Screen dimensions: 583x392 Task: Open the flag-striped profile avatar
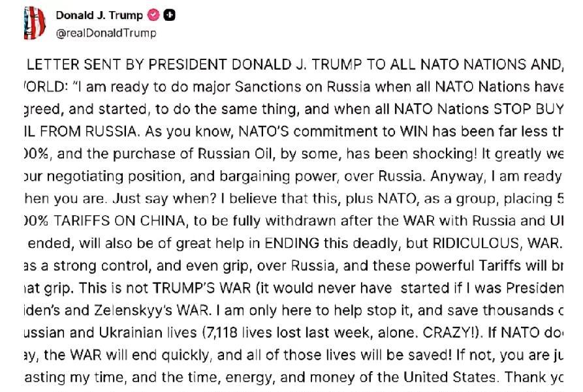tap(35, 23)
